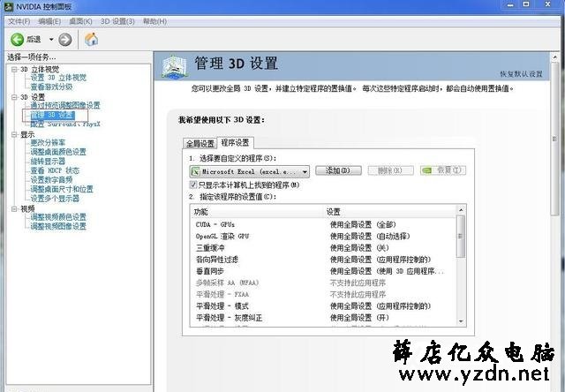Click the 删除(R) button

point(390,170)
